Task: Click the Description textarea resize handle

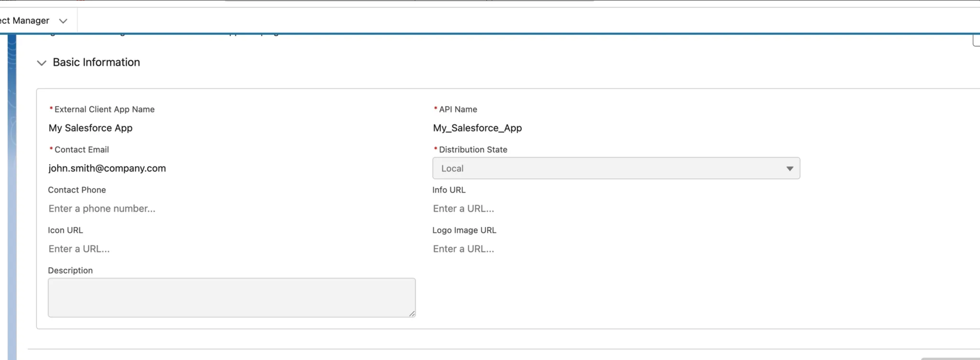Action: coord(412,314)
